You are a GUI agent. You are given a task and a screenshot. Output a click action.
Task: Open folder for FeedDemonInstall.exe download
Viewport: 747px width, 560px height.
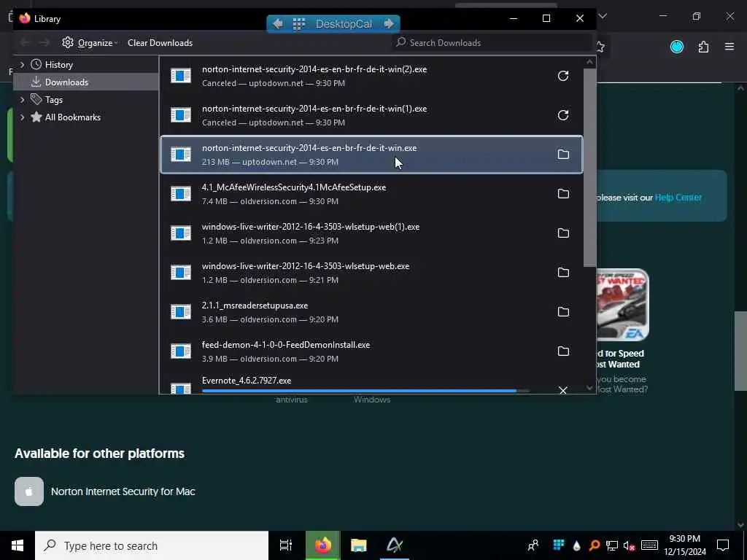click(563, 351)
